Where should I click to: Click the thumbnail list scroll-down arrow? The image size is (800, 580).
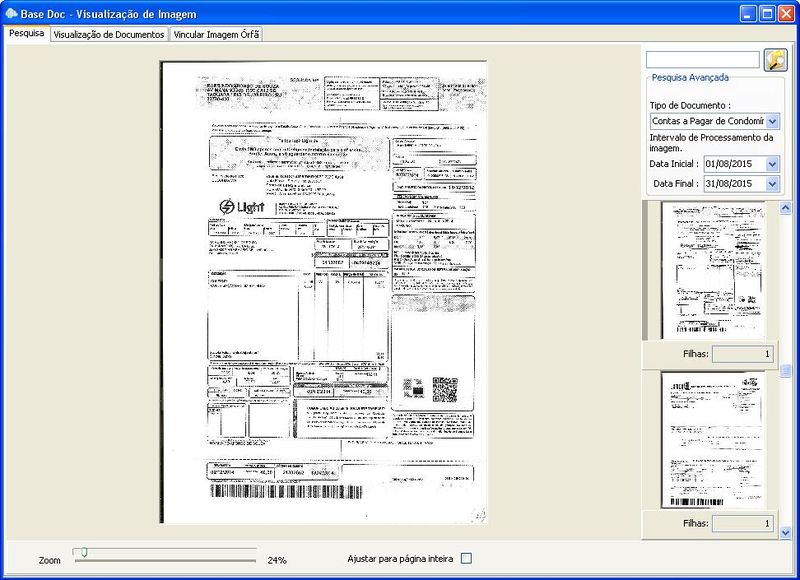coord(785,532)
